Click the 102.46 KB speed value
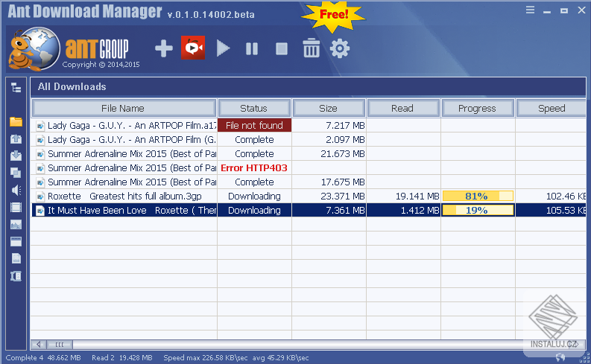This screenshot has width=591, height=364. 566,196
